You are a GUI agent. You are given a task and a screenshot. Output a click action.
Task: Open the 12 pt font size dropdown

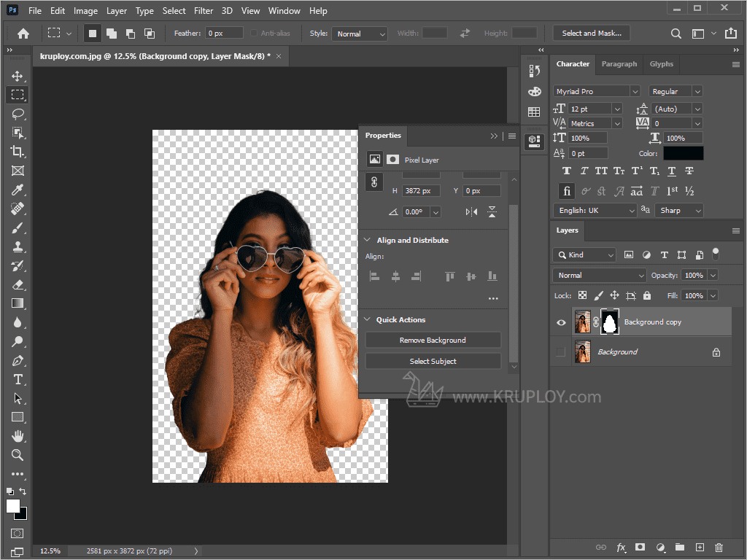pyautogui.click(x=595, y=109)
